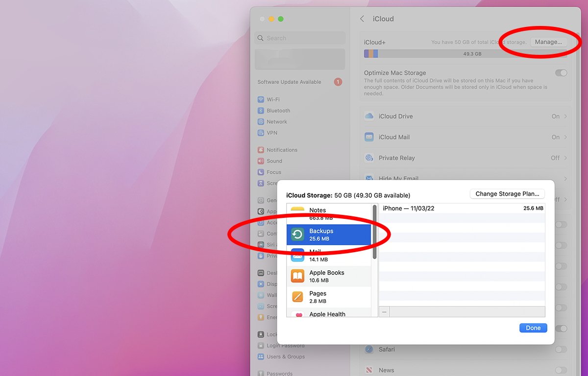Select the Network globe icon in sidebar

[x=261, y=122]
